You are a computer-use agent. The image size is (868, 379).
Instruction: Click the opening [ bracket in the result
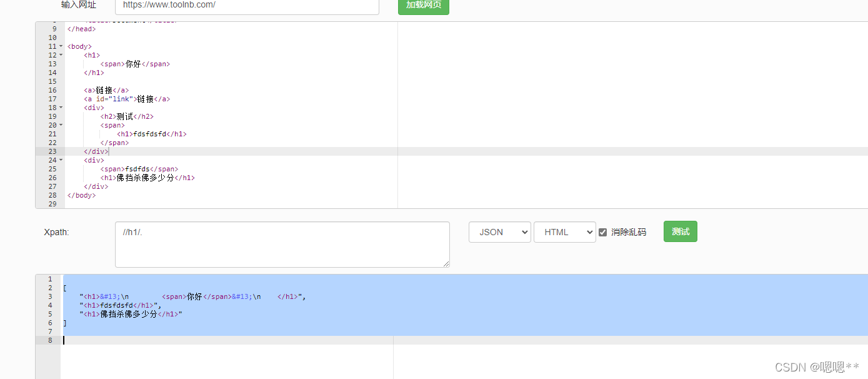64,288
